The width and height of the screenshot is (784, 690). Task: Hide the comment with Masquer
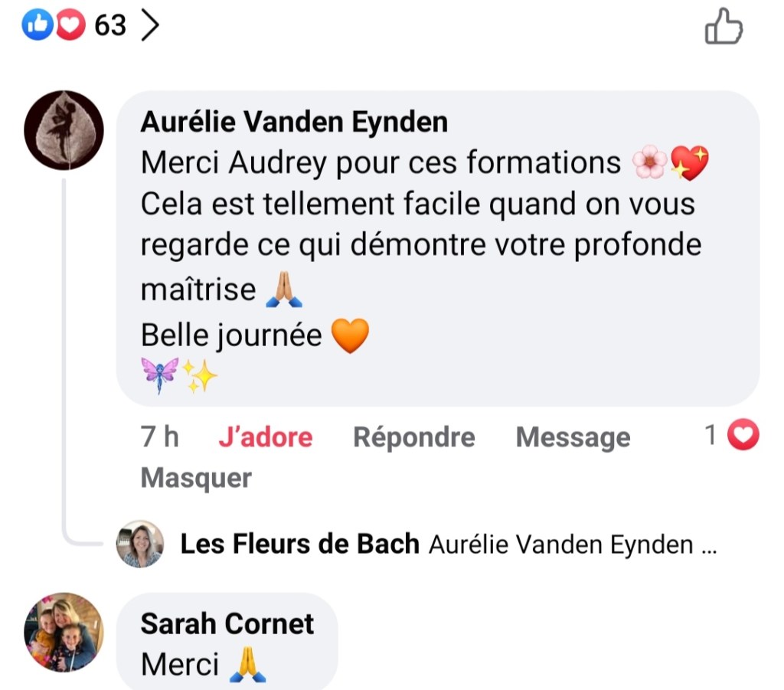[x=196, y=478]
